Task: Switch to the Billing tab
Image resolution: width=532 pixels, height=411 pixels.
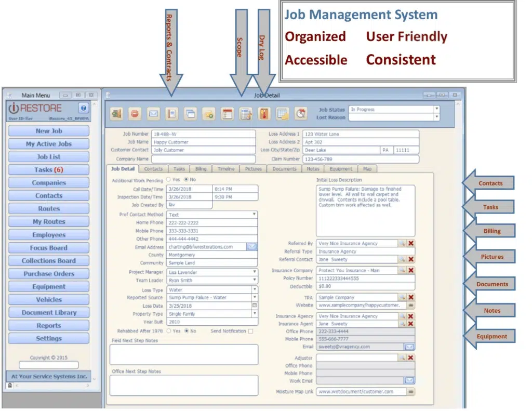Action: 201,169
